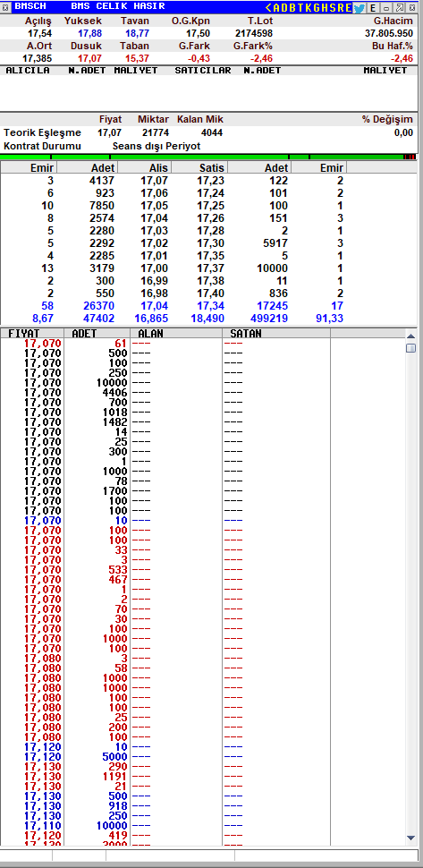This screenshot has width=423, height=868.
Task: Click the T.Lot value 2174598
Action: click(254, 33)
